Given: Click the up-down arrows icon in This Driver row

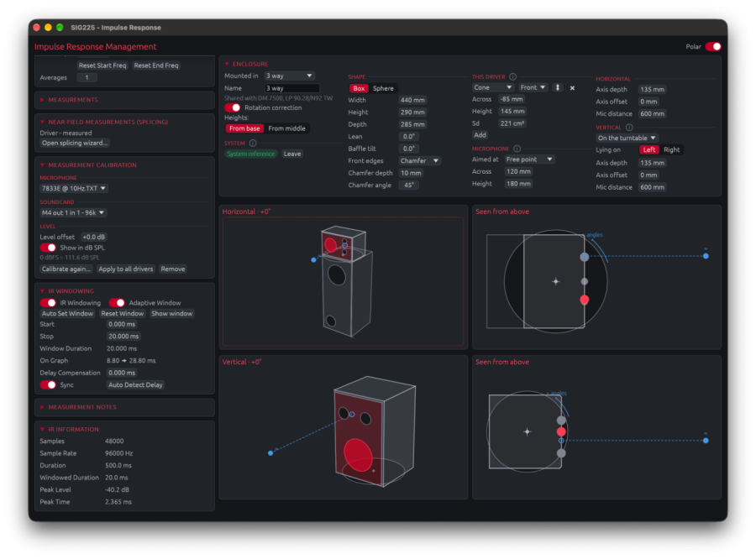Looking at the screenshot, I should (558, 87).
